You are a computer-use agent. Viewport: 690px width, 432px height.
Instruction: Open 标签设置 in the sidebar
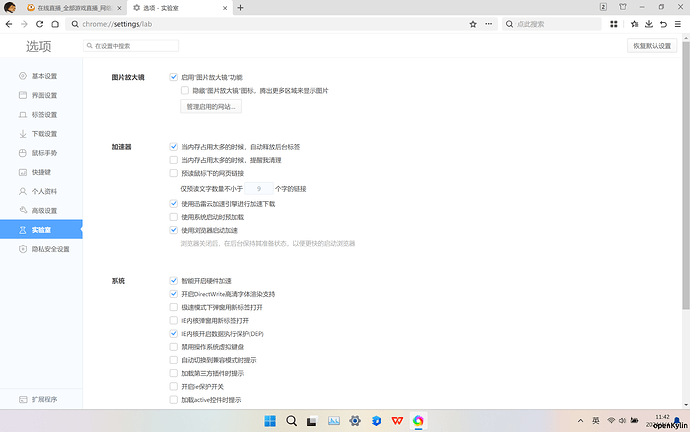[41, 114]
